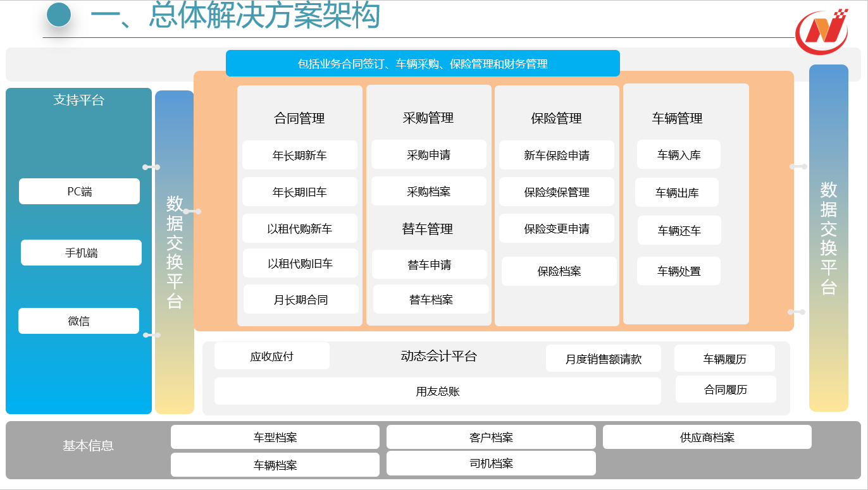The width and height of the screenshot is (868, 490).
Task: Click the red N logo icon
Action: [822, 32]
